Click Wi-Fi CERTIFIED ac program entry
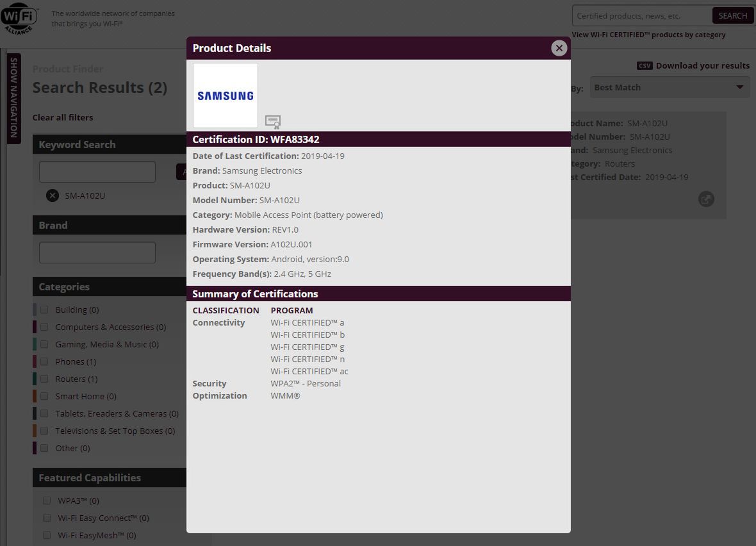 (x=309, y=372)
